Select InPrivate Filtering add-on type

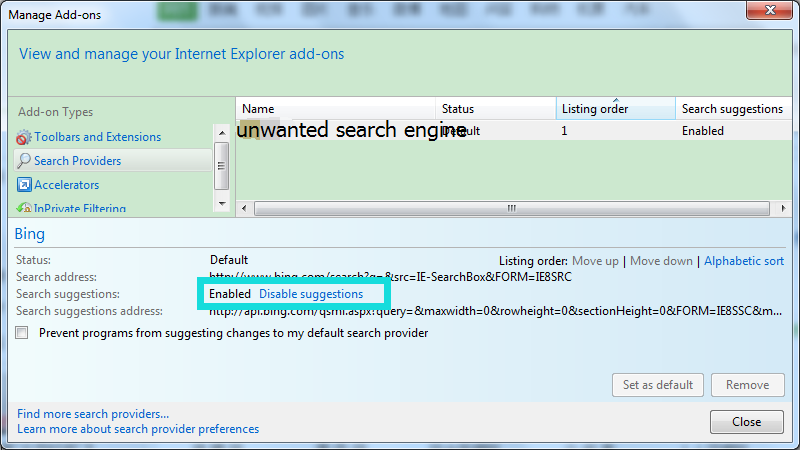(80, 208)
